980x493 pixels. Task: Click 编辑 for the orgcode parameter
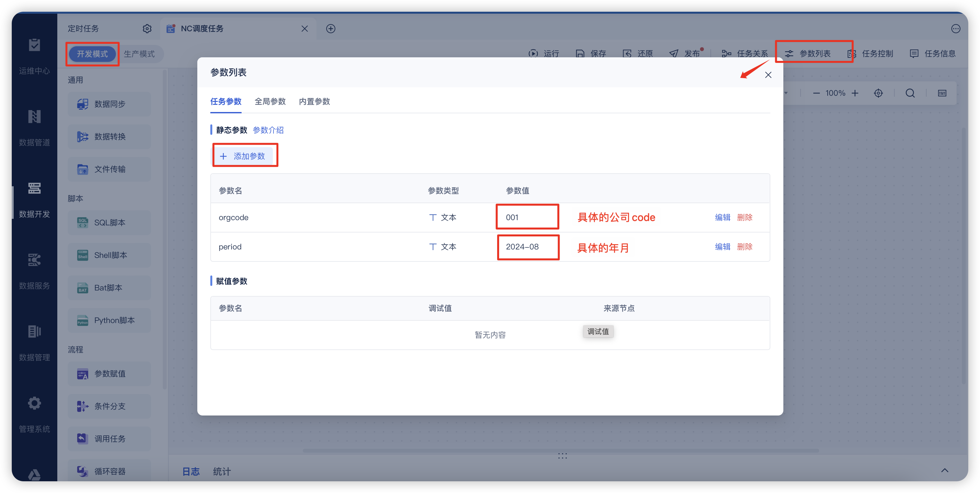click(x=722, y=217)
